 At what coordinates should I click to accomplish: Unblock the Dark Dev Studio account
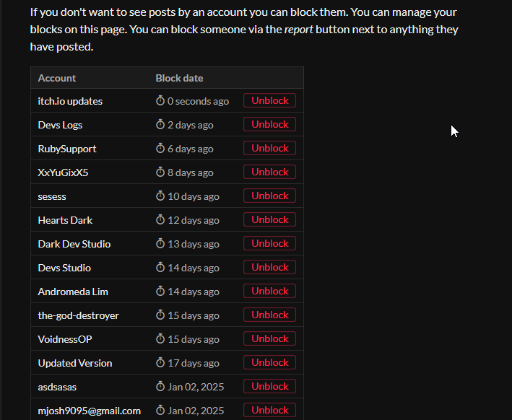pyautogui.click(x=269, y=244)
